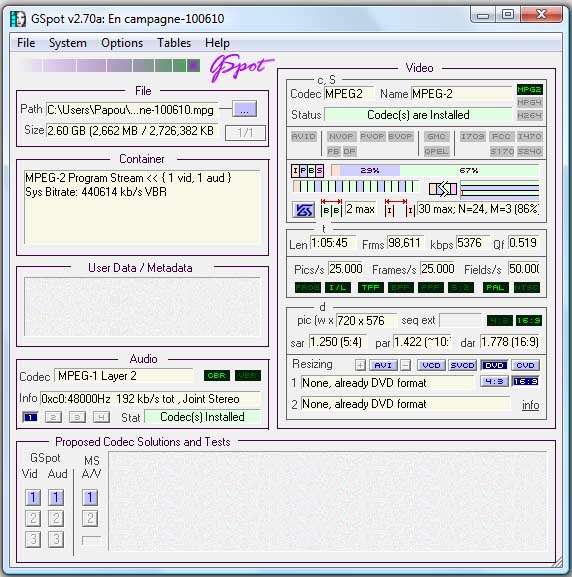Click the frame type percentage bar

click(435, 170)
